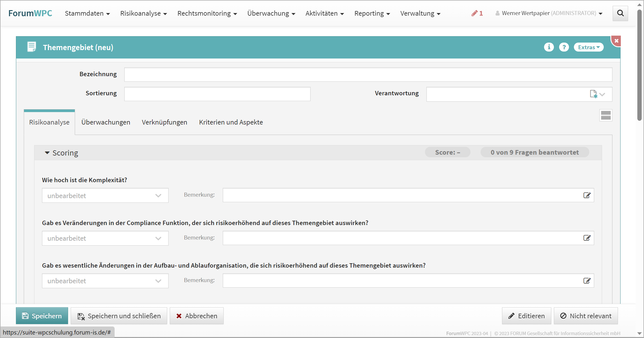Click the Nicht relevant button
The height and width of the screenshot is (338, 644).
click(x=585, y=316)
